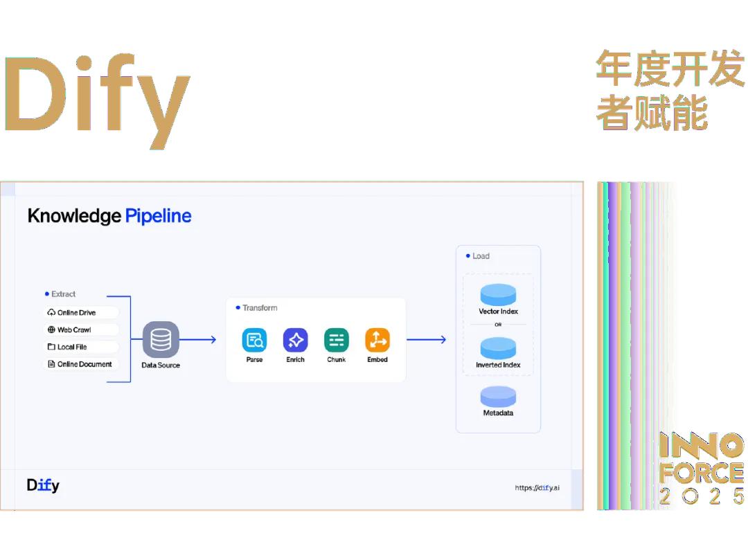This screenshot has width=748, height=560.
Task: Choose the Online Document source item
Action: coord(80,364)
